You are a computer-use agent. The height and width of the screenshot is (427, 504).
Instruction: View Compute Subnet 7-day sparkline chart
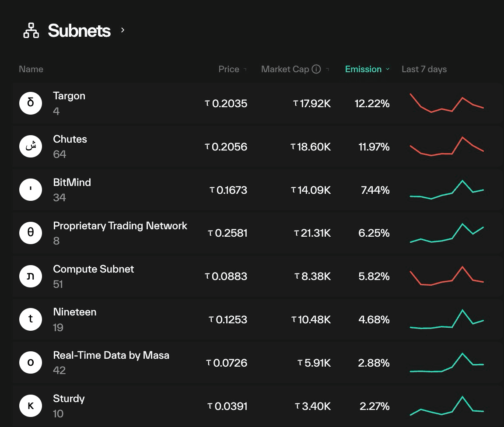click(x=447, y=276)
